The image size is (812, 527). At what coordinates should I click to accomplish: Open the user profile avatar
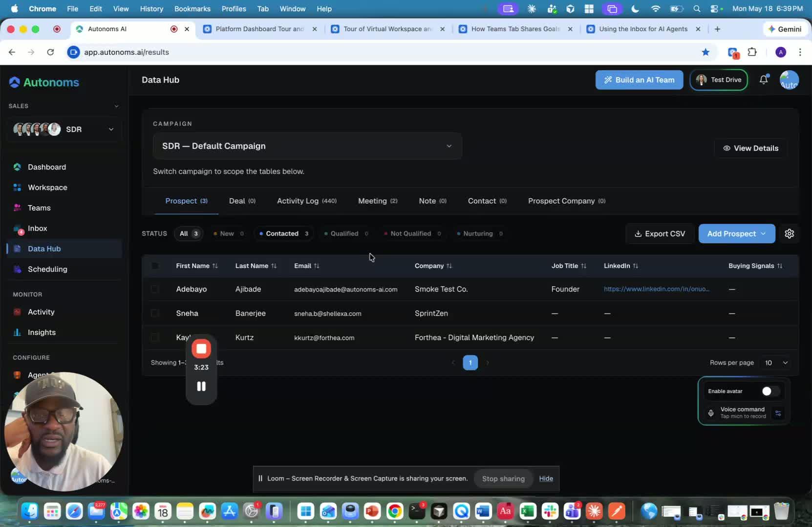(789, 80)
